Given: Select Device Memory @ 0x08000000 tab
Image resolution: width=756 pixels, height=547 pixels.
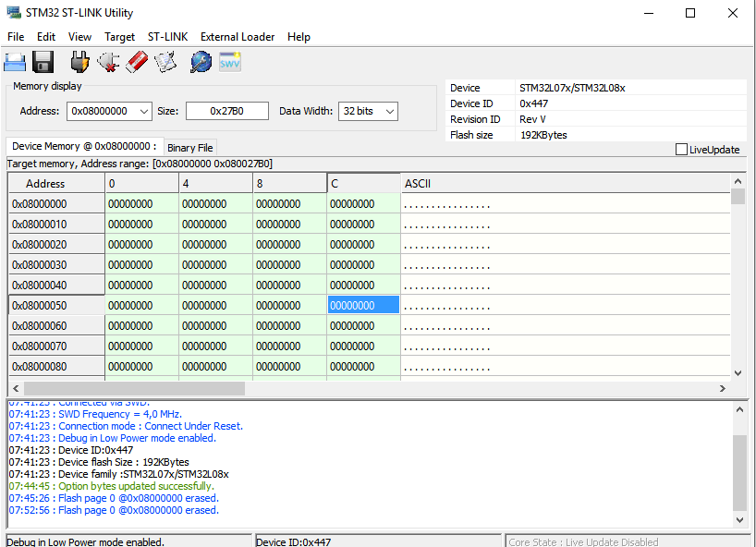Looking at the screenshot, I should coord(84,146).
